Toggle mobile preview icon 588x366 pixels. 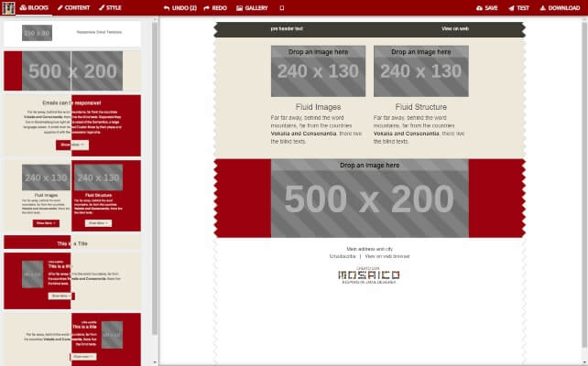coord(281,8)
